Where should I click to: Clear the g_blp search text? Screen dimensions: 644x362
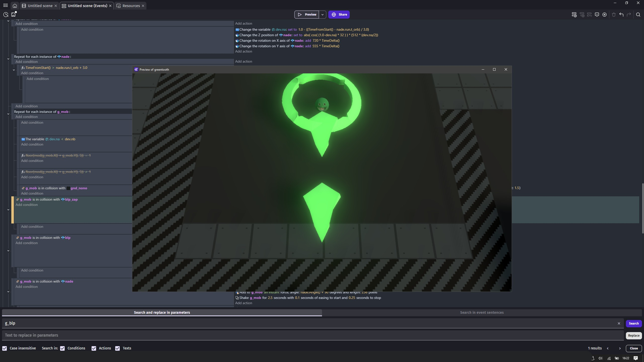tap(619, 324)
